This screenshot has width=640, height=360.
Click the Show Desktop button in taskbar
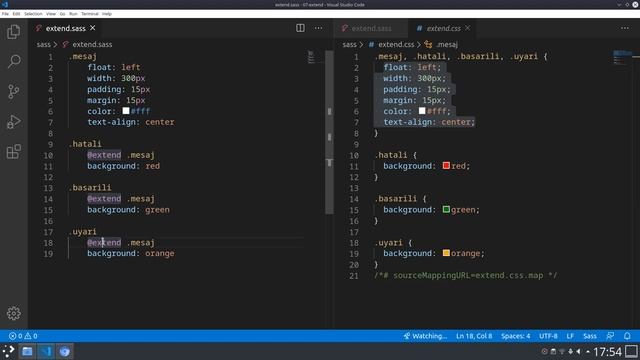point(631,351)
